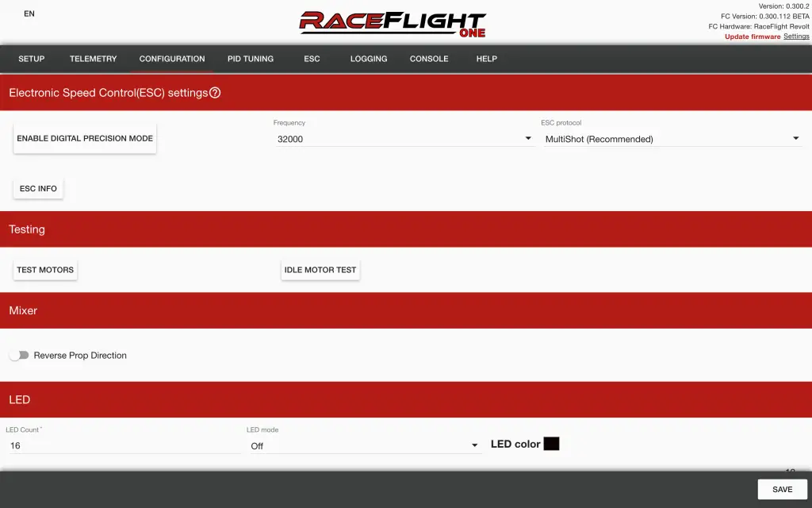This screenshot has width=812, height=508.
Task: Open the ESC protocol dropdown
Action: [x=795, y=138]
